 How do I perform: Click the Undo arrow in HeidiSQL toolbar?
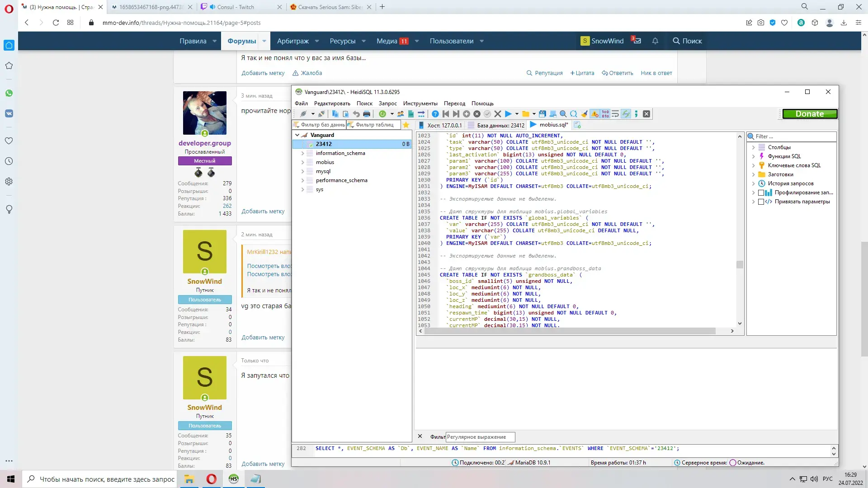pos(356,114)
